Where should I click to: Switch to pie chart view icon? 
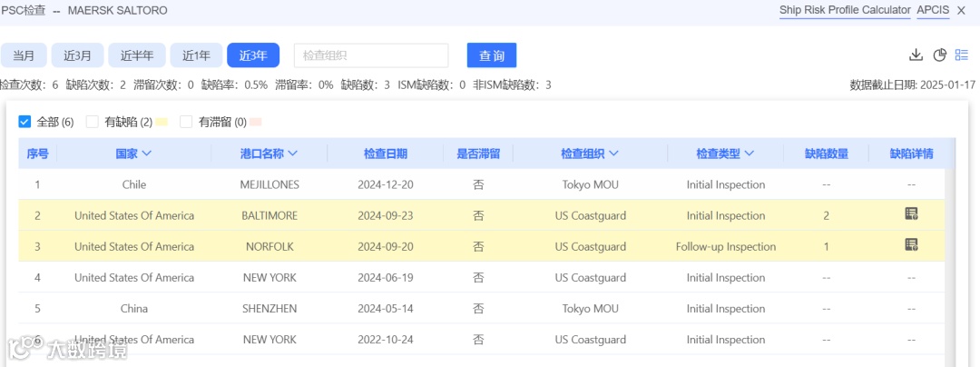940,55
